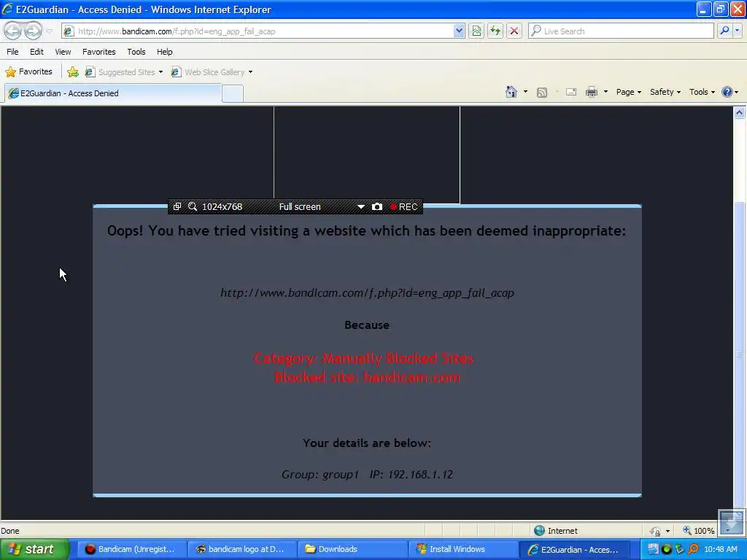Open the Edit menu
Screen dimensions: 747x560
(36, 52)
